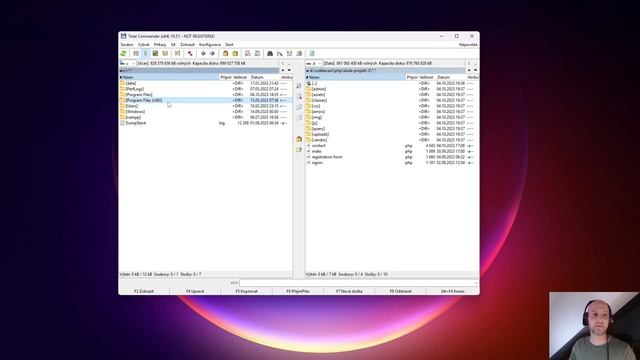Open left panel directory history arrow
Viewport: 640px width, 360px height.
pos(289,70)
